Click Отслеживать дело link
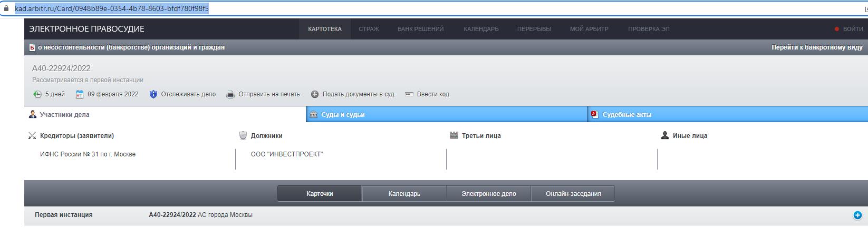868x228 pixels. click(x=188, y=94)
